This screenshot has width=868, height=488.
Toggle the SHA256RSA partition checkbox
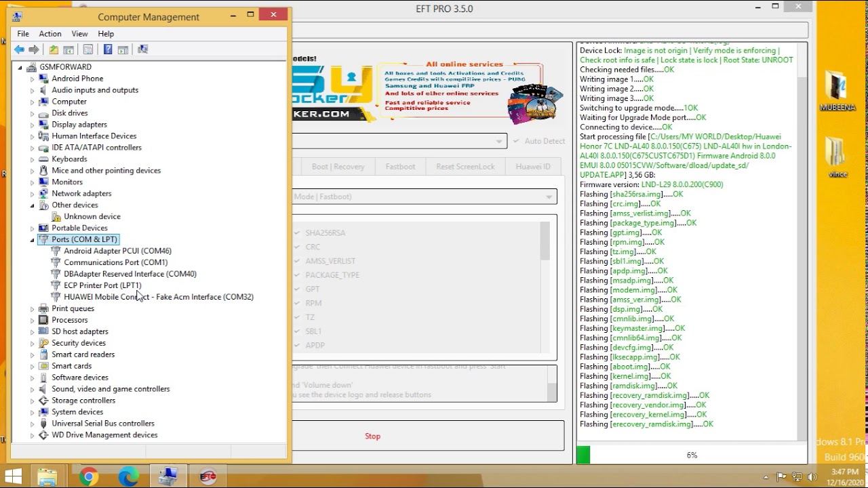[297, 232]
